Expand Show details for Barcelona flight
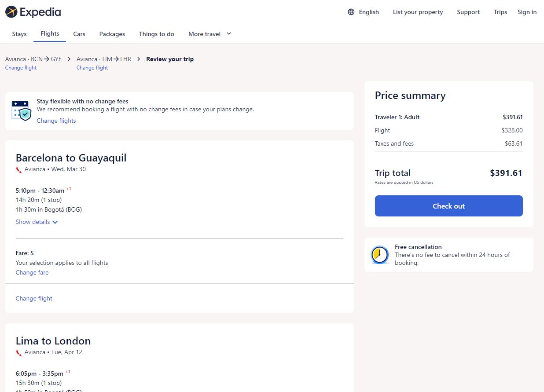 (x=37, y=222)
